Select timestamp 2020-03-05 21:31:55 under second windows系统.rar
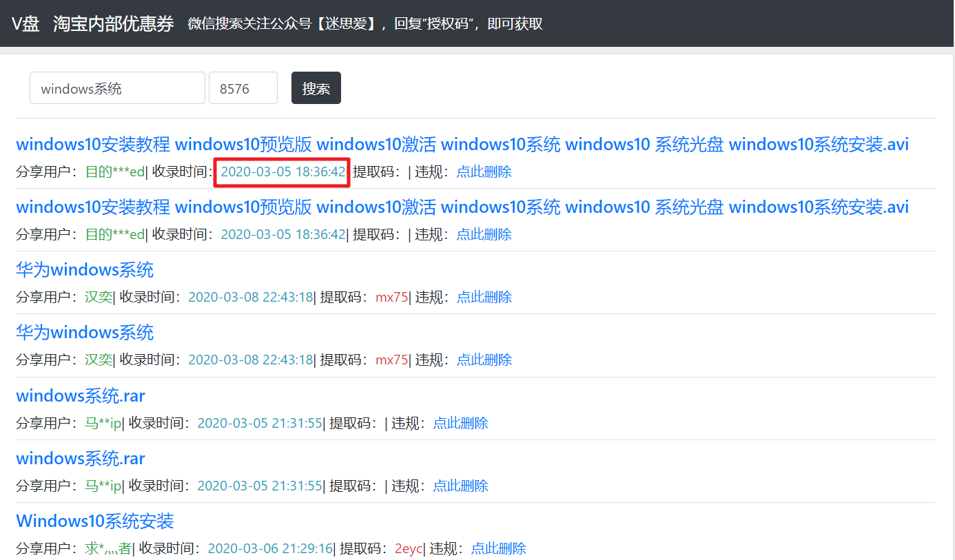 click(260, 486)
